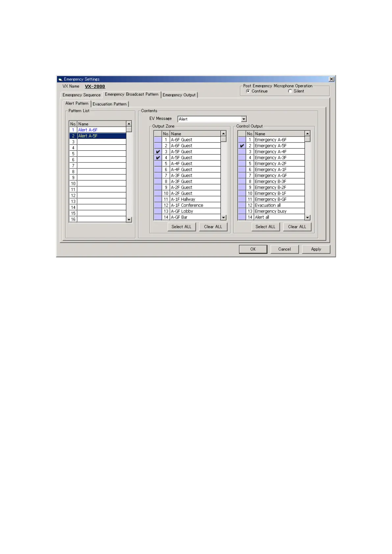The height and width of the screenshot is (554, 392).
Task: Click the Apply button
Action: 316,249
